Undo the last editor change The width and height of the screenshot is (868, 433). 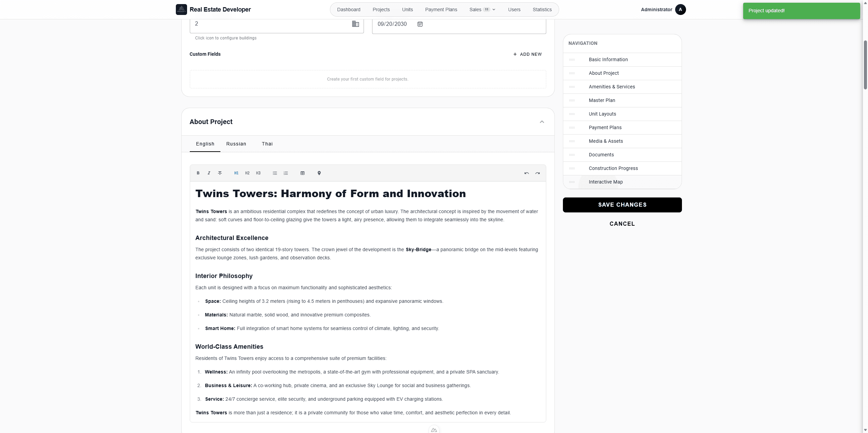[x=527, y=173]
